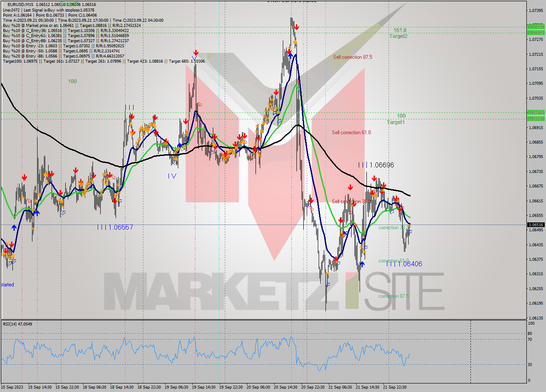Screen dimensions: 546x392
Task: Click the time axis label 19 Sep 14:30
Action: [204, 387]
